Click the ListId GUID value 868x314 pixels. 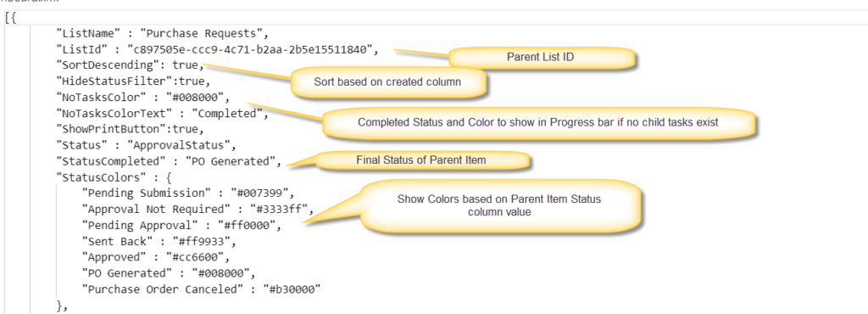251,50
